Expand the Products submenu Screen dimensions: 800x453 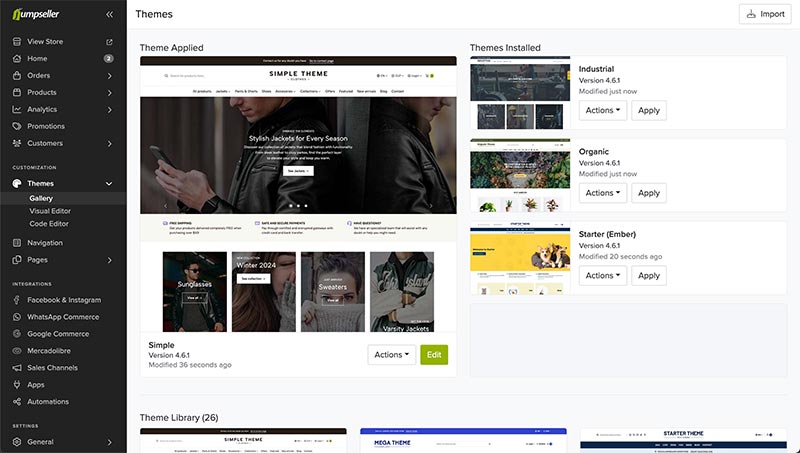pos(109,93)
